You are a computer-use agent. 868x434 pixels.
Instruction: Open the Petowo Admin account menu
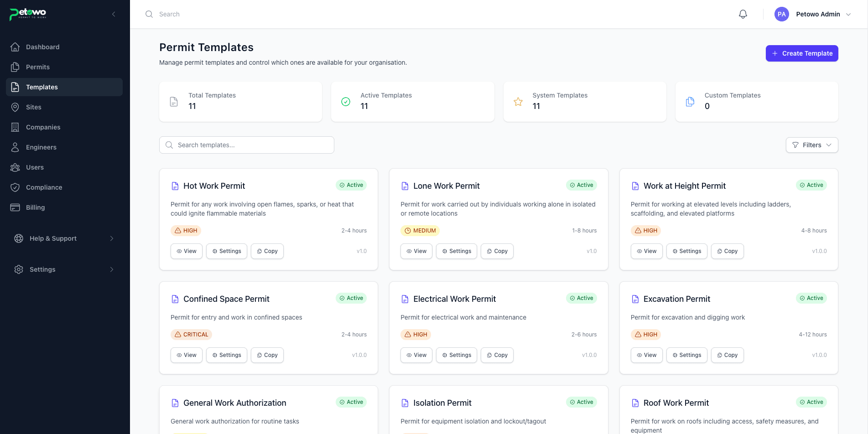click(813, 14)
